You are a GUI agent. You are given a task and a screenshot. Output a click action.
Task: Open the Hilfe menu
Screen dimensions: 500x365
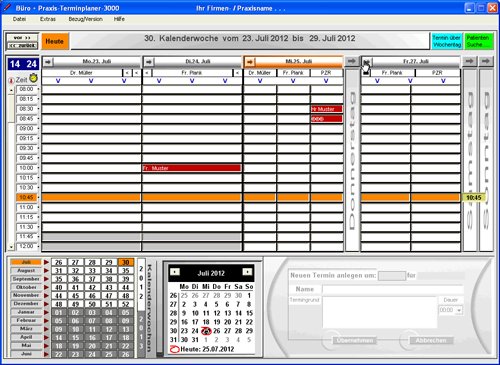click(119, 19)
